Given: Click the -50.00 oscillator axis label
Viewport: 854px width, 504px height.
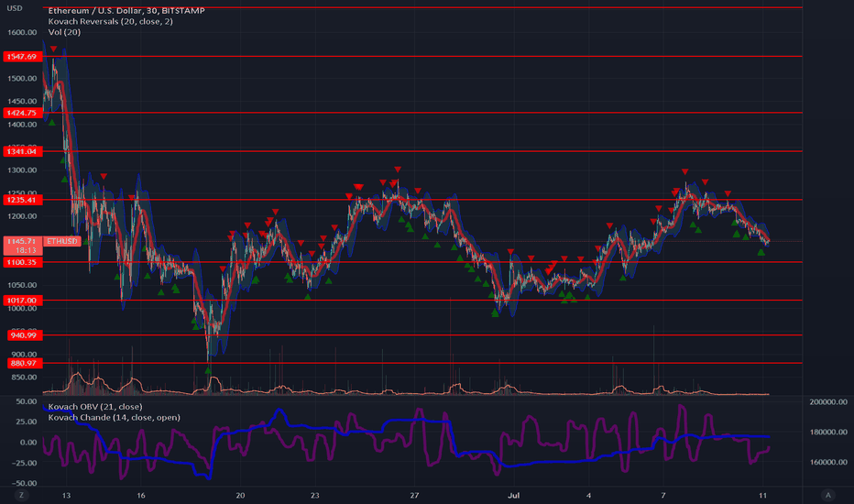Looking at the screenshot, I should pyautogui.click(x=24, y=483).
